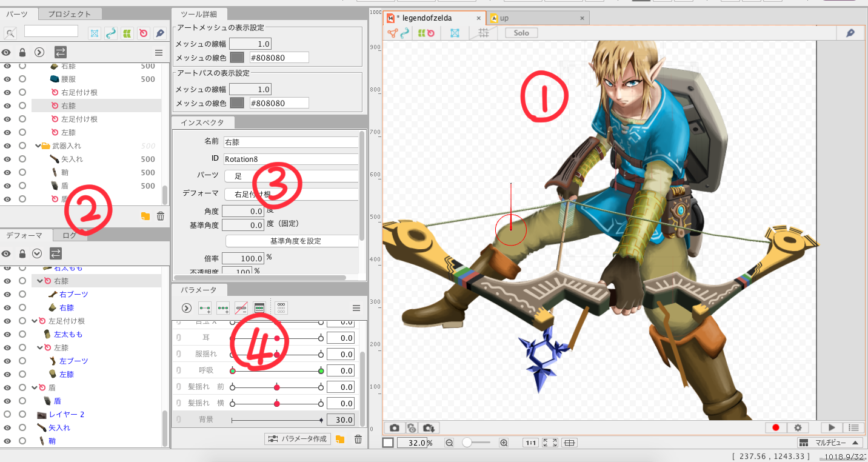This screenshot has height=462, width=868.
Task: Toggle the rotation deformer filter in Parts panel
Action: point(144,33)
